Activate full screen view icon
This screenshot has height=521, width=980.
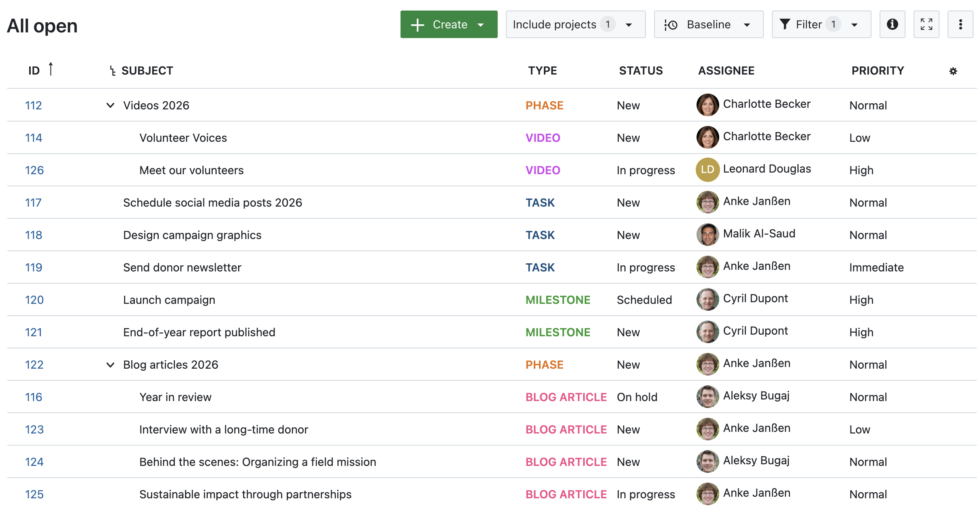tap(926, 24)
